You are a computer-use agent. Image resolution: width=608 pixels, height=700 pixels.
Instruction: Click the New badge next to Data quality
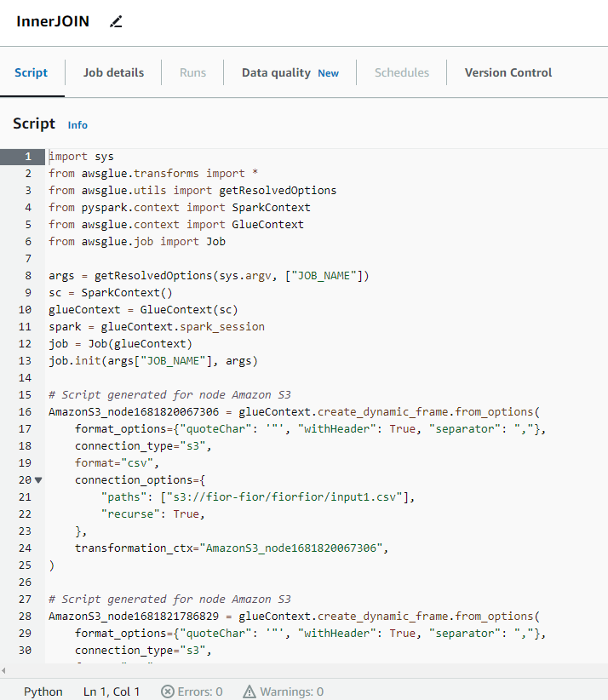[x=328, y=73]
